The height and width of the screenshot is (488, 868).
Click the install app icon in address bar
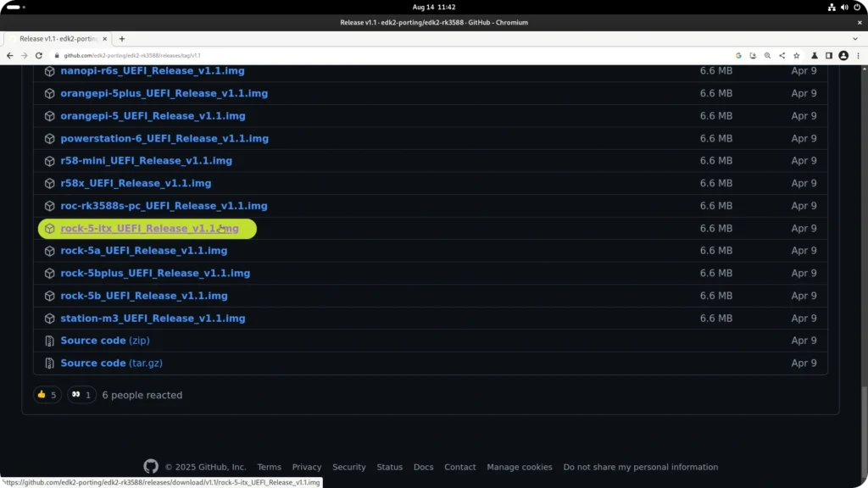(753, 55)
